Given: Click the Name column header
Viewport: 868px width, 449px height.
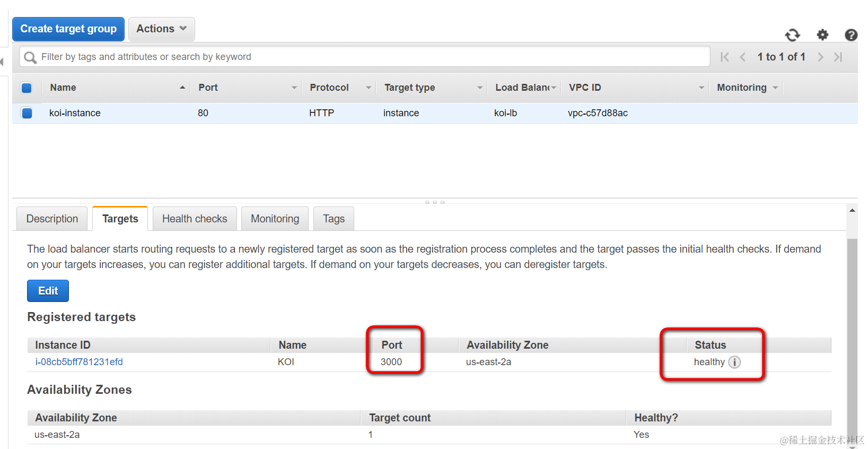Looking at the screenshot, I should 63,88.
